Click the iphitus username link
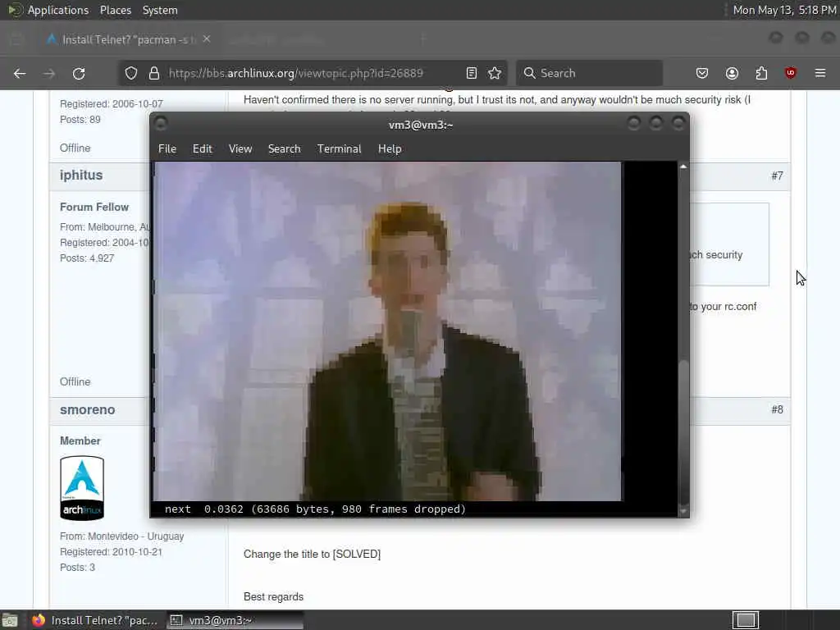The image size is (840, 630). click(x=81, y=176)
